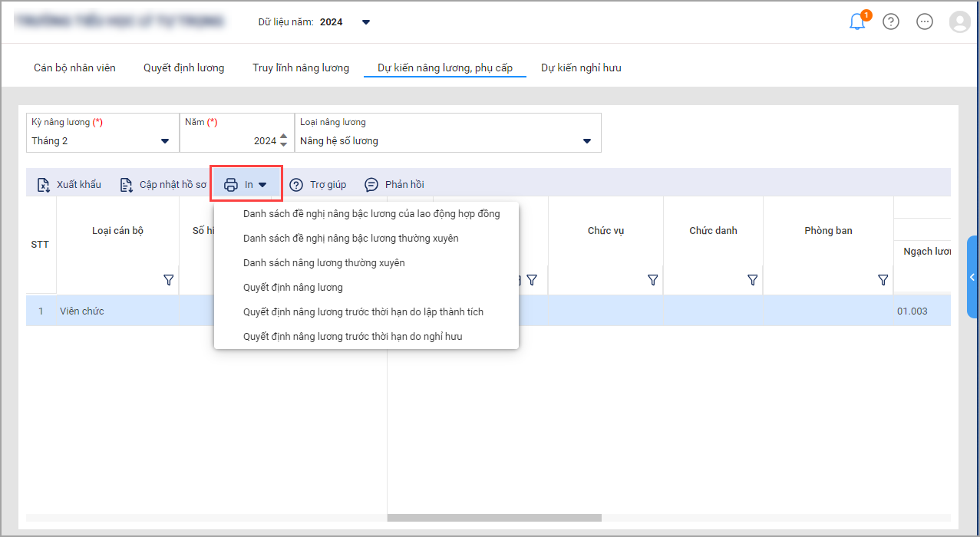The width and height of the screenshot is (980, 537).
Task: Click the In dropdown arrow
Action: [x=262, y=185]
